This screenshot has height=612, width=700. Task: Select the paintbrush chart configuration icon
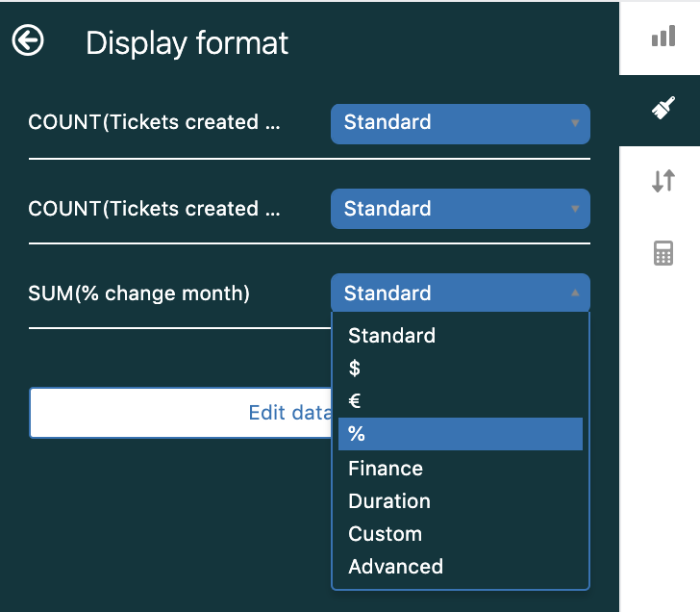662,108
